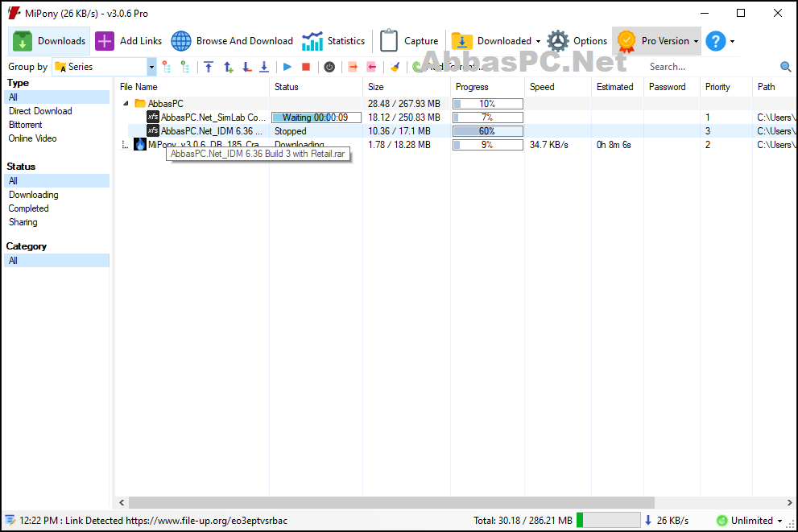The height and width of the screenshot is (532, 798).
Task: Click xfs icon of SimLab file
Action: click(x=153, y=117)
